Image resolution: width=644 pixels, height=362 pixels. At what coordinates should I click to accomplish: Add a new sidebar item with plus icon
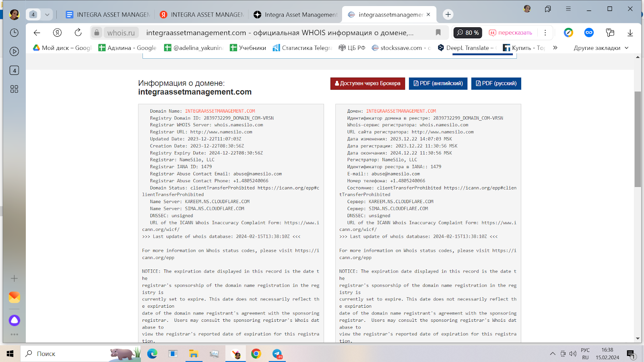tap(14, 278)
